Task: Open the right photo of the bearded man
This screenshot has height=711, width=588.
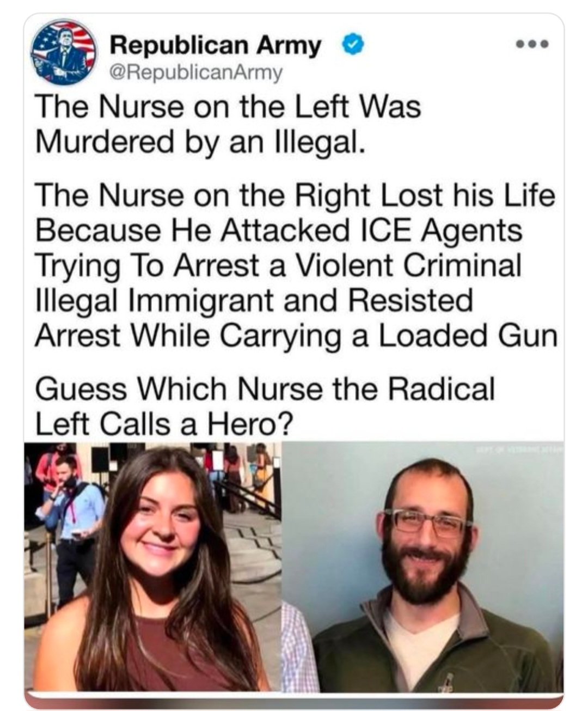Action: (423, 567)
